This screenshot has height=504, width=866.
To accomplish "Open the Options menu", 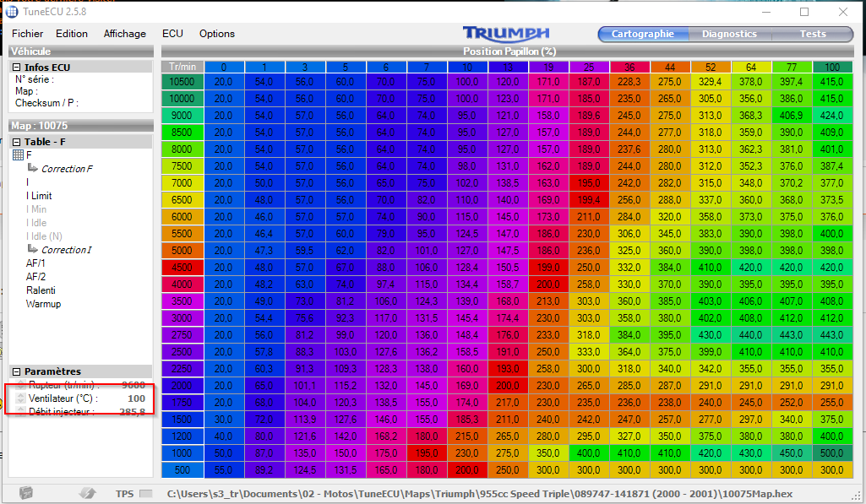I will coord(217,34).
